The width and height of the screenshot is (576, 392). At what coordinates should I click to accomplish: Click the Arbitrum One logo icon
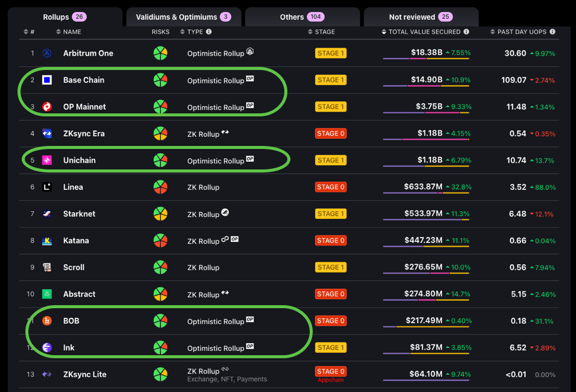point(46,54)
